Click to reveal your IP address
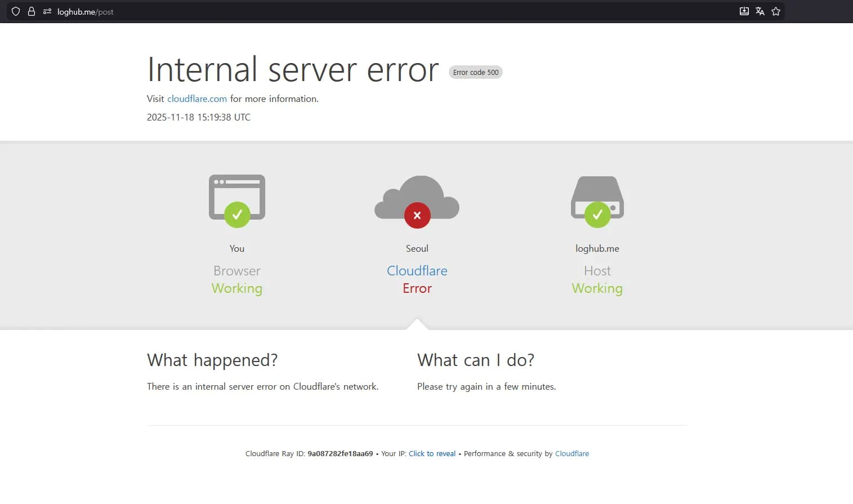 tap(432, 453)
